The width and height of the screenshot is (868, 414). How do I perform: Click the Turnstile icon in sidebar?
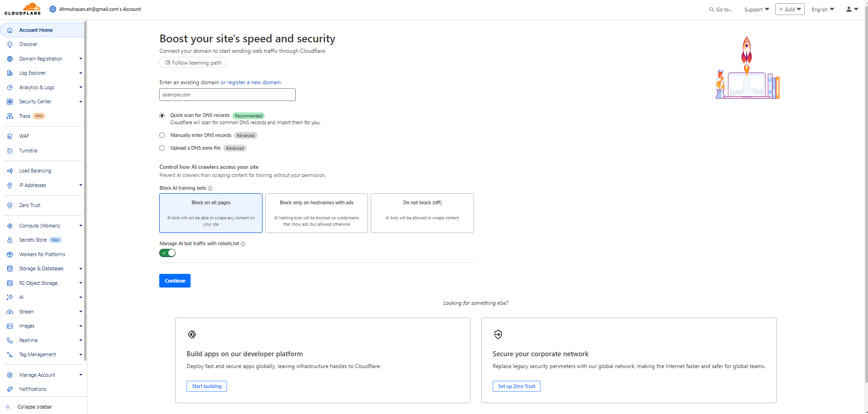10,151
